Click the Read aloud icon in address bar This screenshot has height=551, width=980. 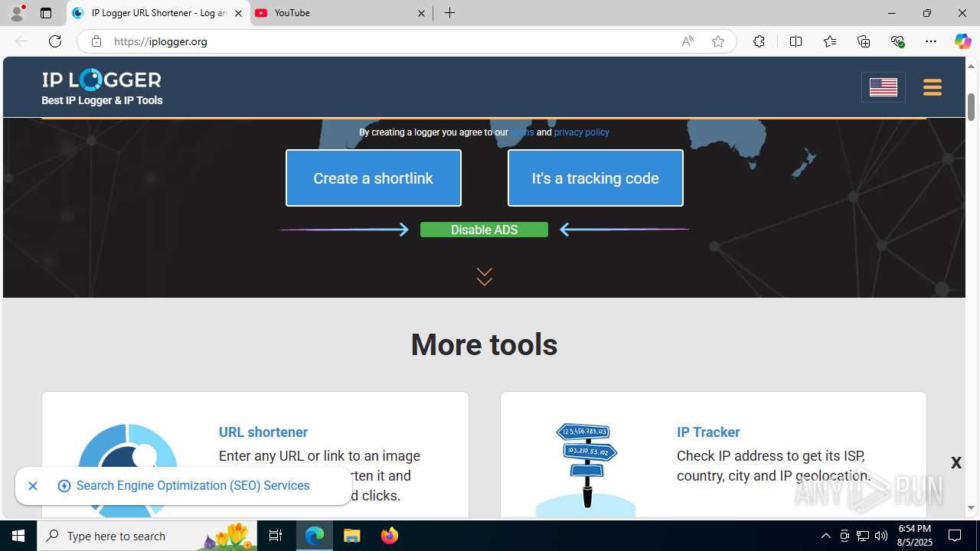click(688, 41)
